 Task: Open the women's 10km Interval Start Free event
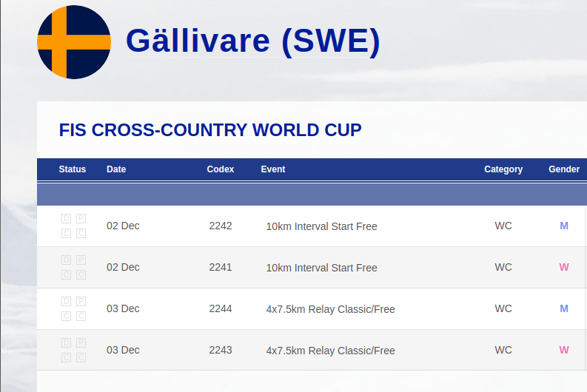pyautogui.click(x=321, y=268)
